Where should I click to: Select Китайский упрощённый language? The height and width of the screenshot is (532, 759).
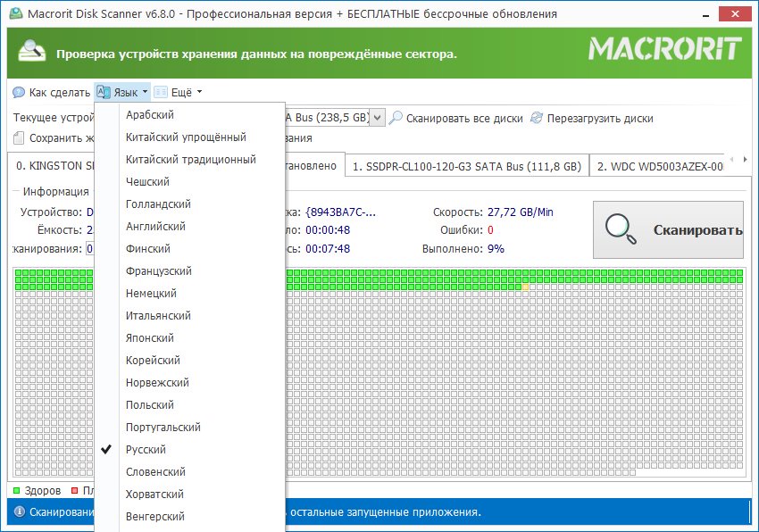189,137
